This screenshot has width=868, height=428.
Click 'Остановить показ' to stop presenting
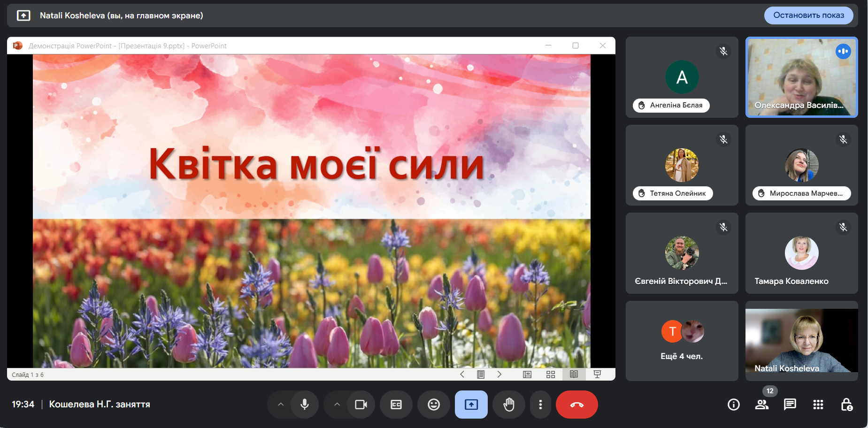pos(808,15)
